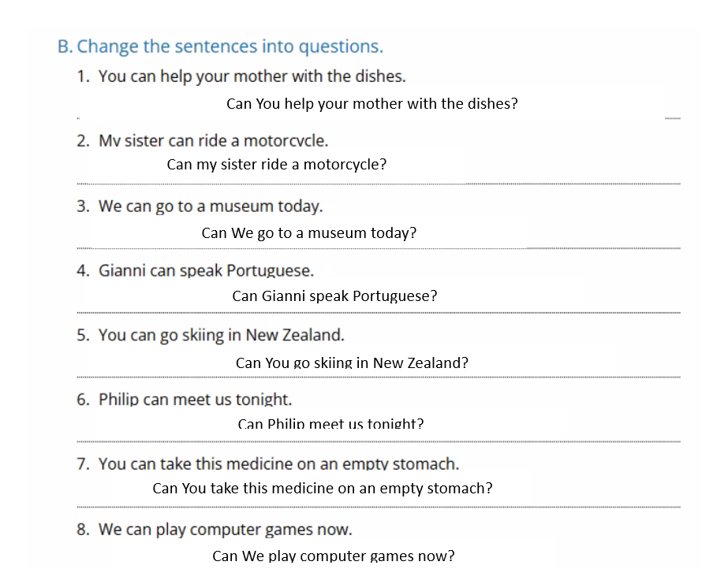The image size is (728, 569).
Task: Select answer 'Can Gianni speak Portuguese?'
Action: tap(334, 296)
